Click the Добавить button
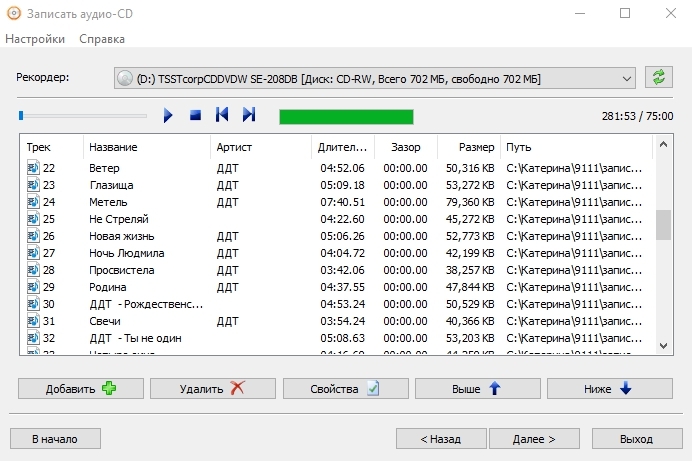This screenshot has height=461, width=692. coord(81,389)
